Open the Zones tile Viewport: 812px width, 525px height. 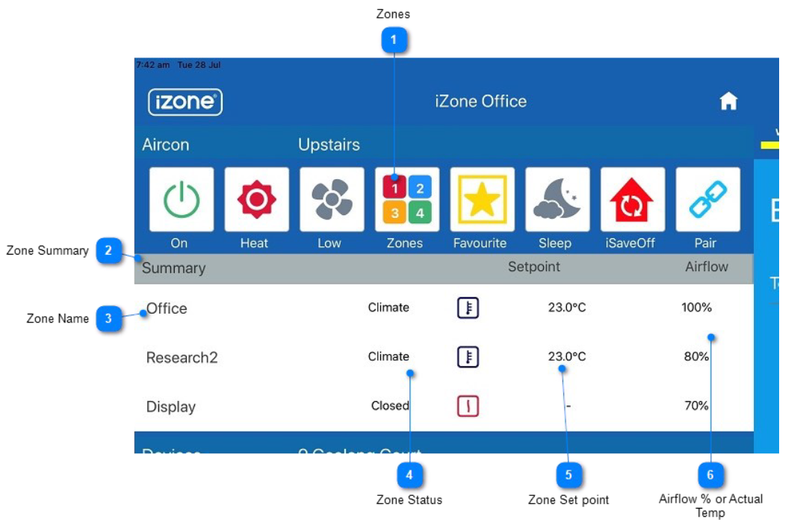(x=407, y=199)
